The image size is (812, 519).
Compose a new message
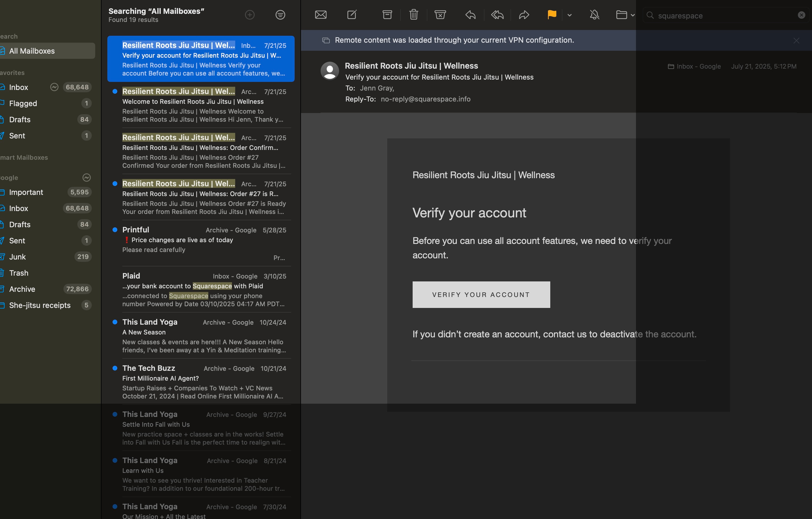coord(352,15)
